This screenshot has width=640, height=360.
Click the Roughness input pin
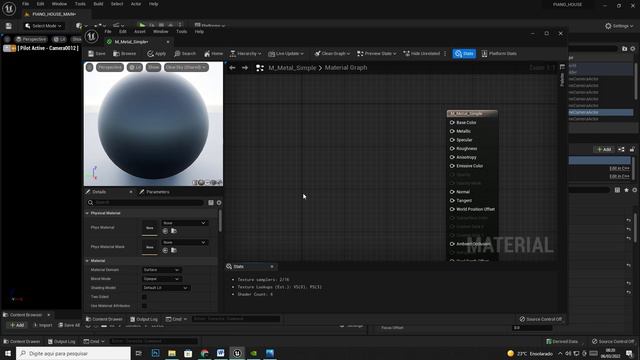[452, 149]
